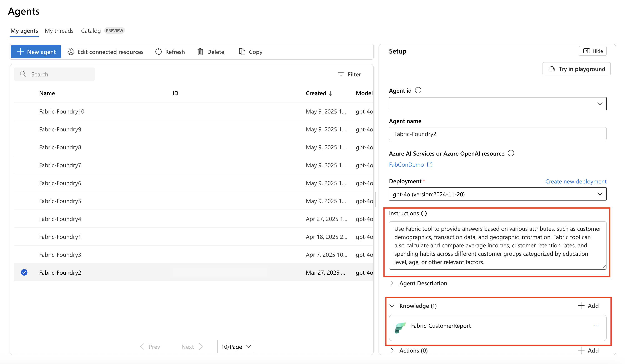Click the agents Search field
Image resolution: width=625 pixels, height=364 pixels.
pyautogui.click(x=55, y=74)
